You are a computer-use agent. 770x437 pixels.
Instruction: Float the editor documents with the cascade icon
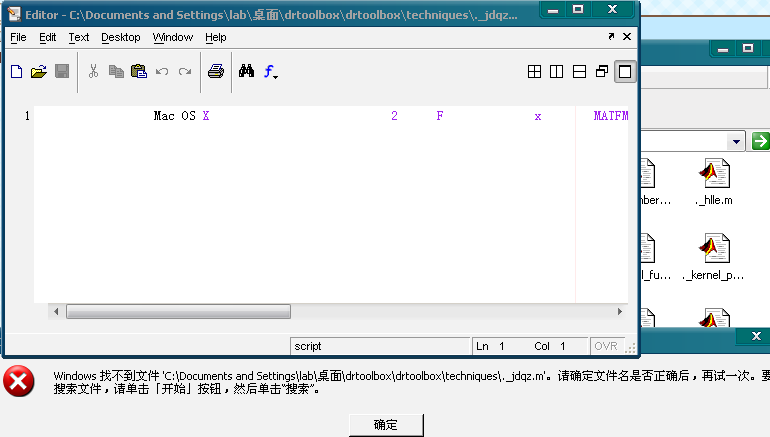tap(602, 72)
